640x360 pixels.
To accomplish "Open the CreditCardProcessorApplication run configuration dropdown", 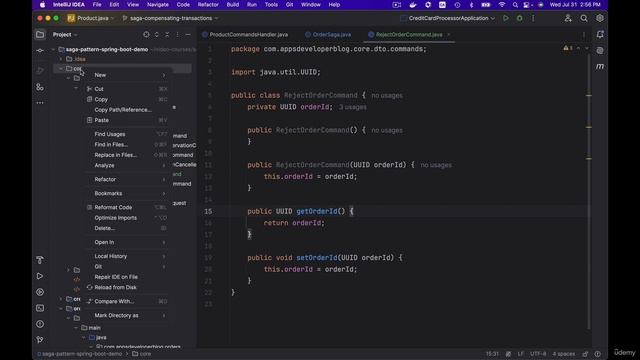I will tap(448, 18).
